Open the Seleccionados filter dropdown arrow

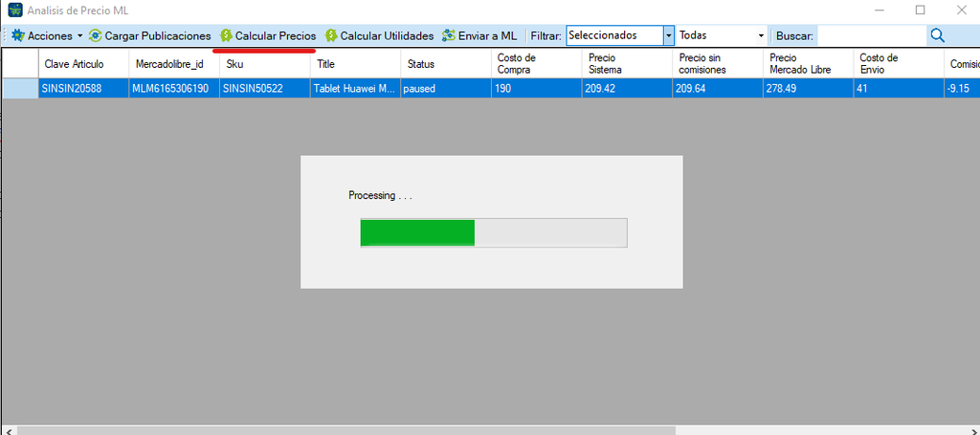click(669, 35)
